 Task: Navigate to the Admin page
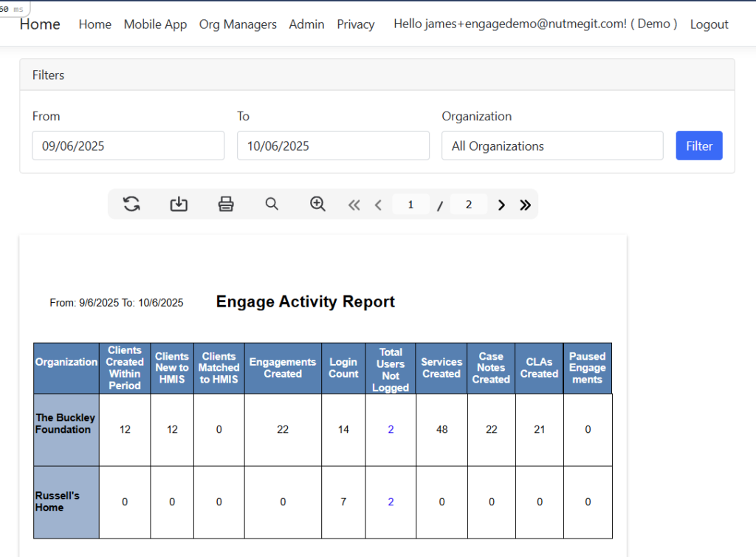click(x=306, y=24)
